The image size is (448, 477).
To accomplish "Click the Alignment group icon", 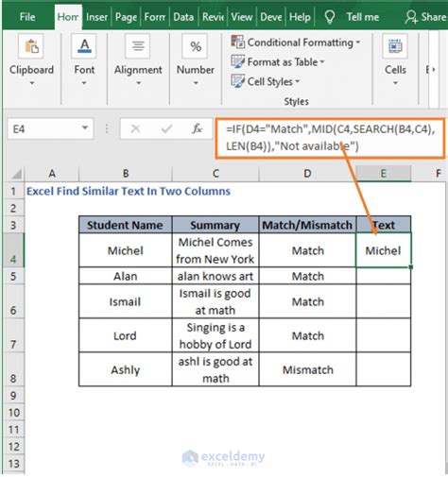I will [138, 46].
